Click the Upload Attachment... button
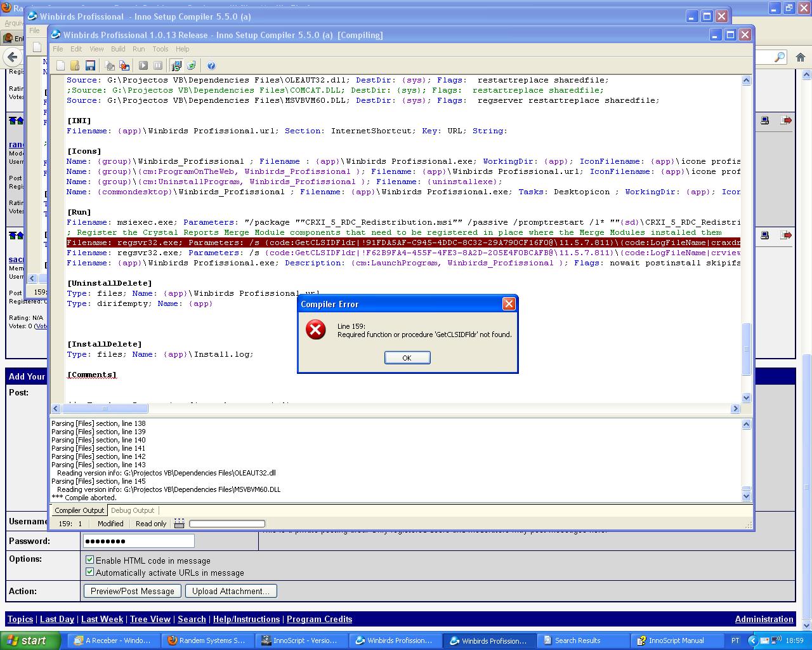The image size is (812, 650). (x=231, y=591)
